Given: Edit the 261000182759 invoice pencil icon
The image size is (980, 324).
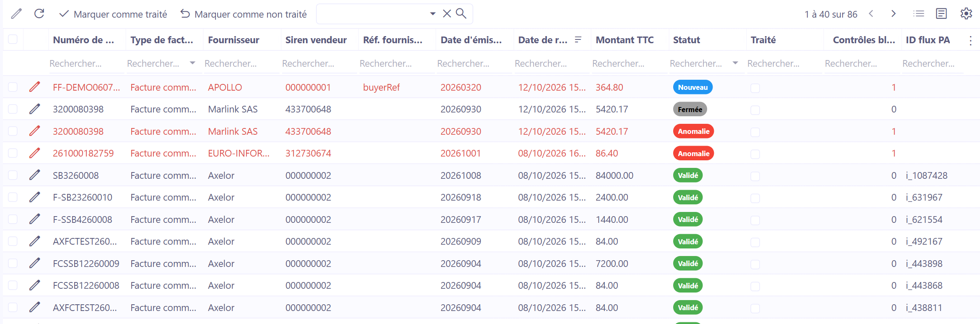Looking at the screenshot, I should [35, 153].
